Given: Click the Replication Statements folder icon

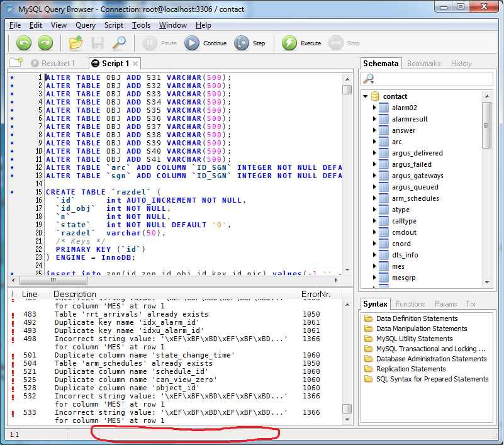Looking at the screenshot, I should point(368,369).
